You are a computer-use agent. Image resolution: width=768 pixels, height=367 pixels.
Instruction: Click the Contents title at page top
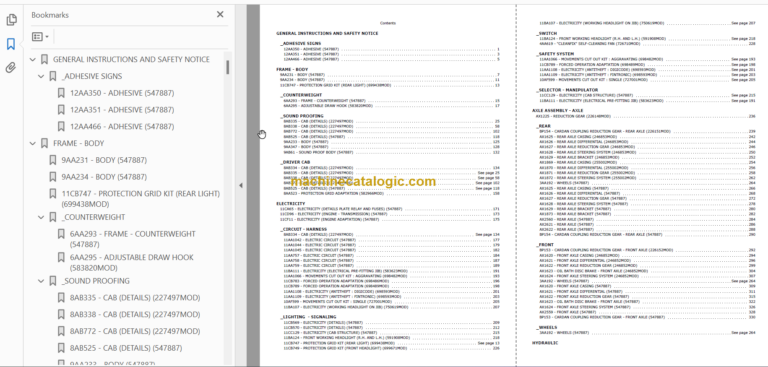(x=387, y=23)
